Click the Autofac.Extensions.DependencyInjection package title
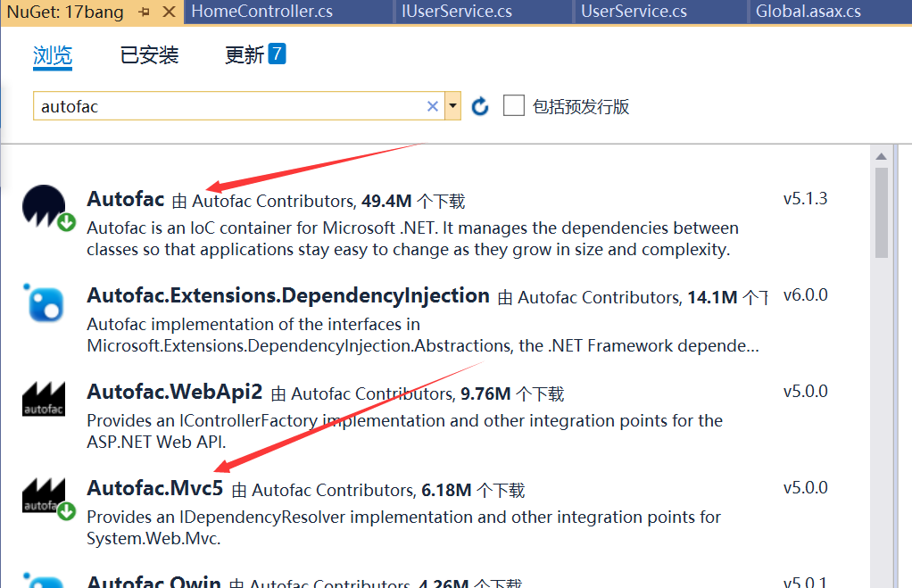 pyautogui.click(x=288, y=296)
